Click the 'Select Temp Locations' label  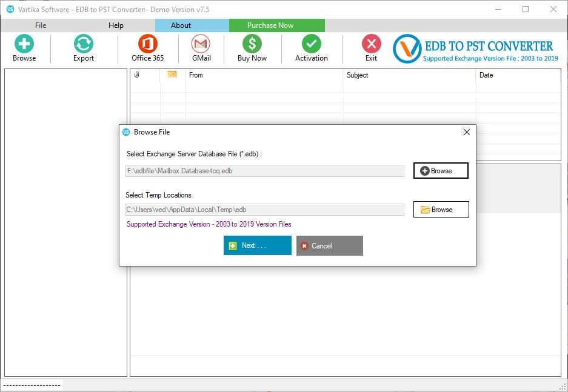tap(158, 195)
